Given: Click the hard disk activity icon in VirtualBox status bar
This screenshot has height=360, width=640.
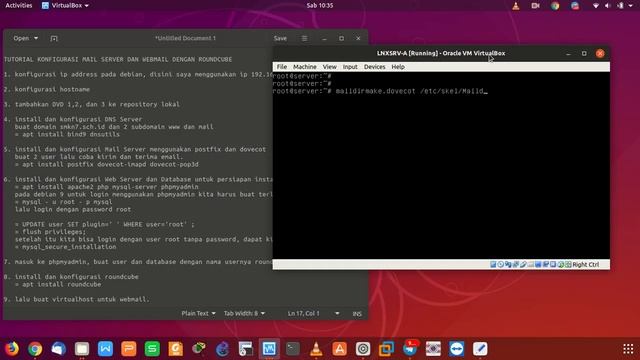Looking at the screenshot, I should click(x=493, y=264).
